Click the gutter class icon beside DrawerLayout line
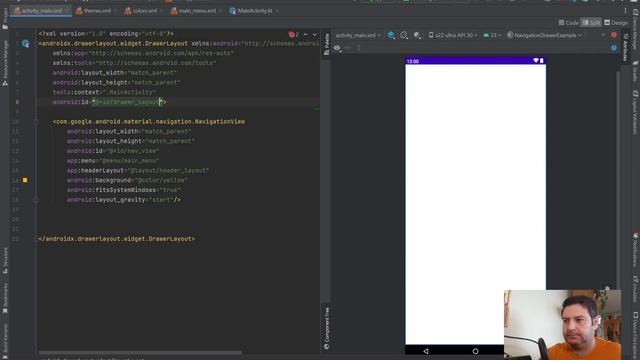This screenshot has width=640, height=360. click(x=25, y=43)
